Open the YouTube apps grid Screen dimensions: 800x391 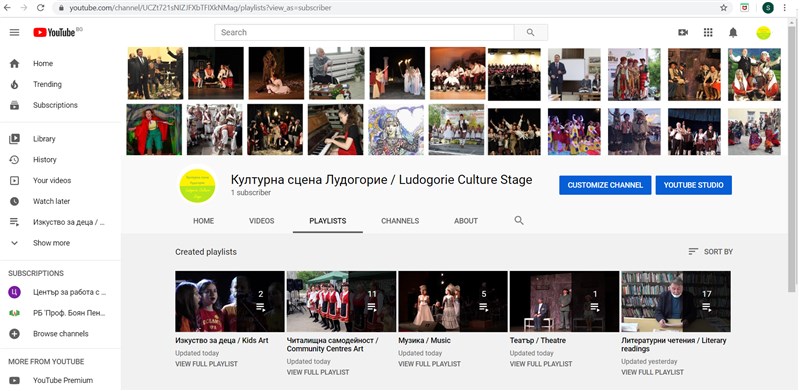708,32
